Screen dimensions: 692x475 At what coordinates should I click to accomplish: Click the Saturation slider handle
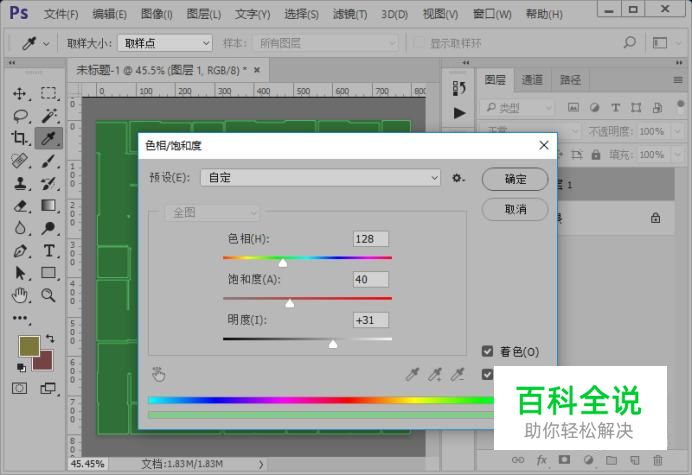[x=290, y=303]
